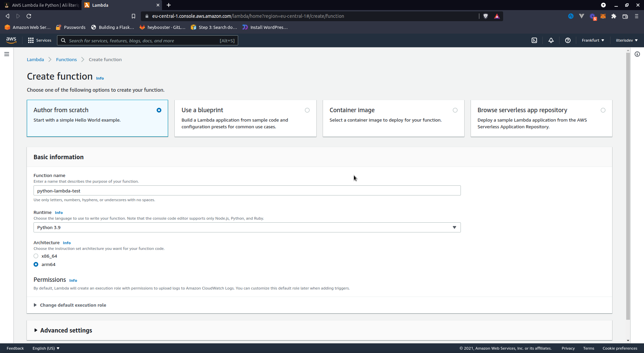The width and height of the screenshot is (644, 353).
Task: Open the right-side info panel icon
Action: pos(637,54)
